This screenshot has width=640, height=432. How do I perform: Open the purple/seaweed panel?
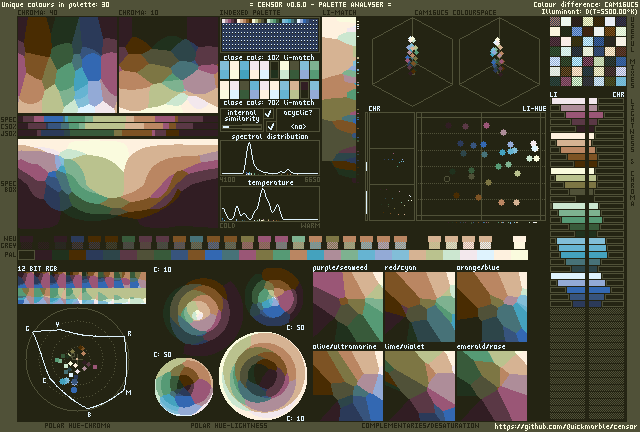pyautogui.click(x=348, y=307)
